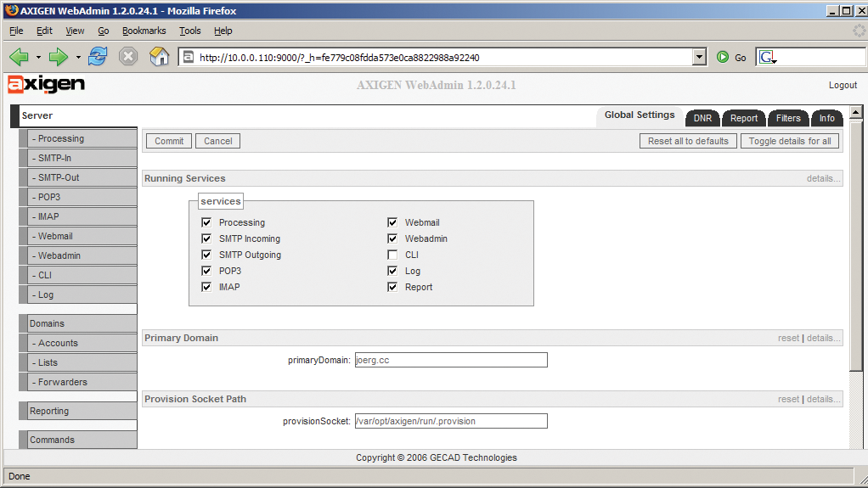Open the Back history dropdown arrow

[x=38, y=57]
